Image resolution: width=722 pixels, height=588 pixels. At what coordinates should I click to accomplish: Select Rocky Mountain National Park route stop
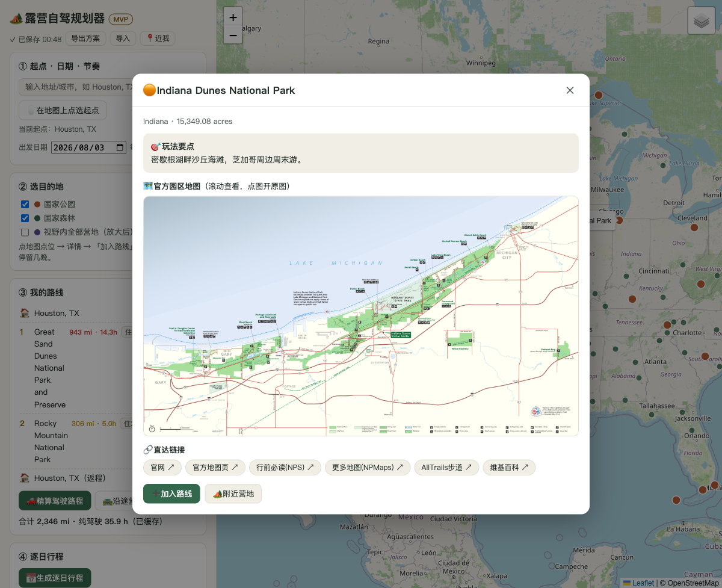tap(51, 441)
